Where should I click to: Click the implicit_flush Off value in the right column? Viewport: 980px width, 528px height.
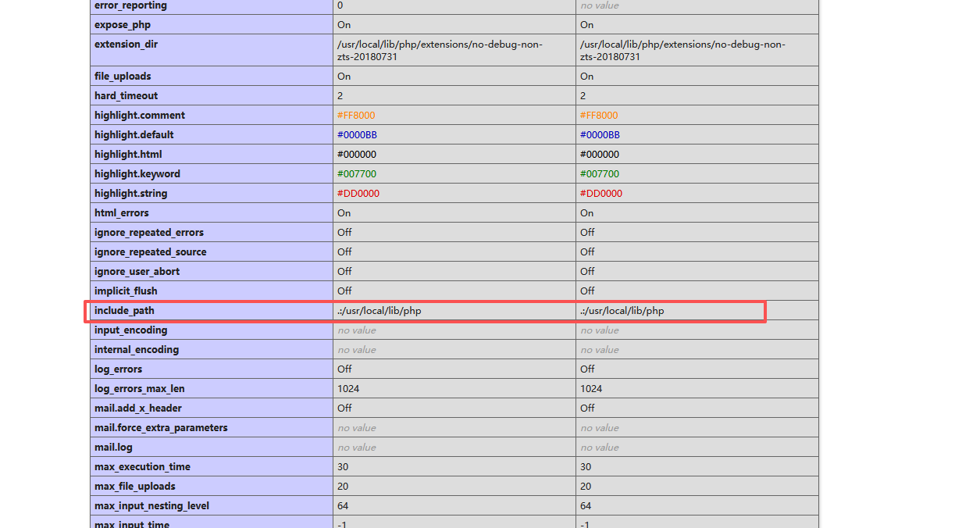pyautogui.click(x=587, y=291)
